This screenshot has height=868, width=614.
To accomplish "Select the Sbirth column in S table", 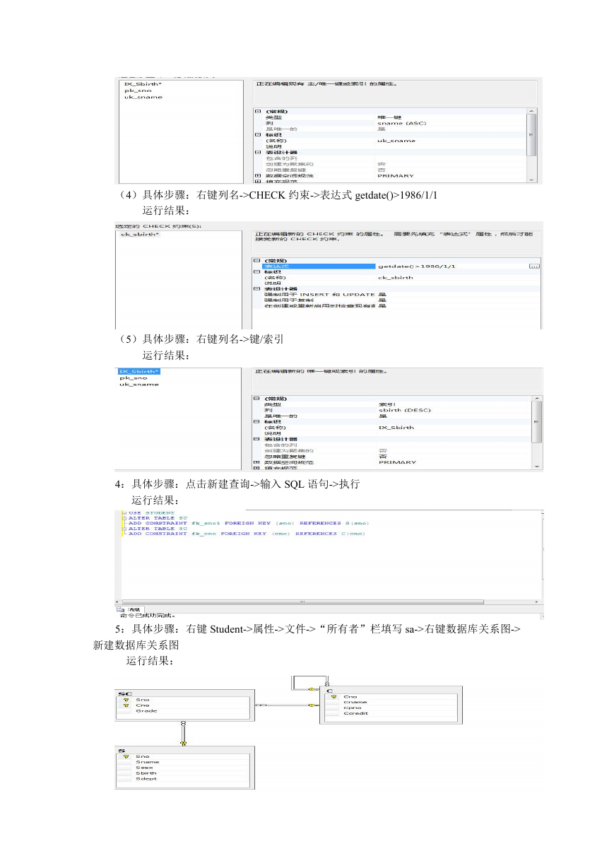I will (146, 773).
